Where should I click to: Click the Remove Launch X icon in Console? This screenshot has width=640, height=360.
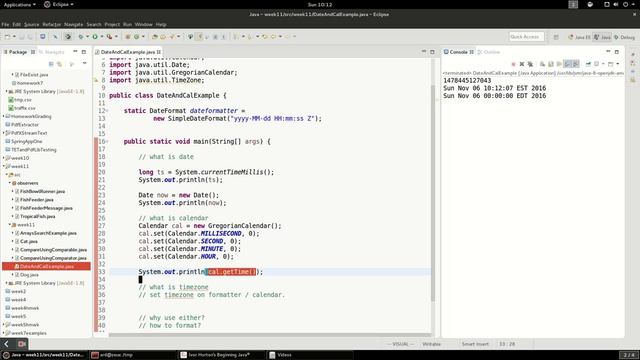(522, 64)
